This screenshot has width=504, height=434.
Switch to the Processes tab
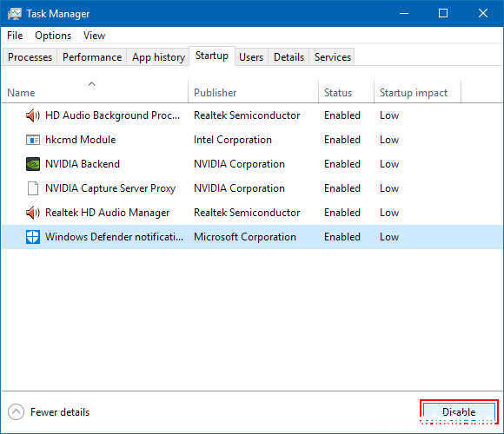tap(30, 57)
